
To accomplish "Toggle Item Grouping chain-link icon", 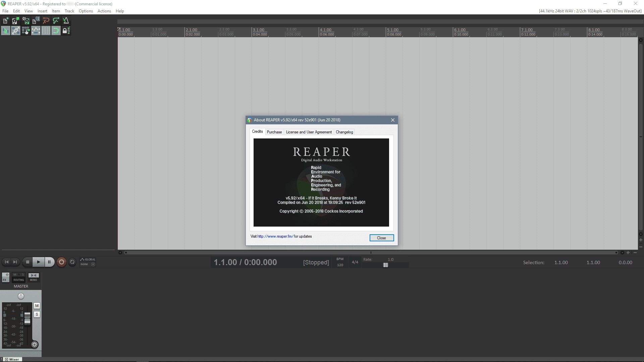I will coord(15,31).
